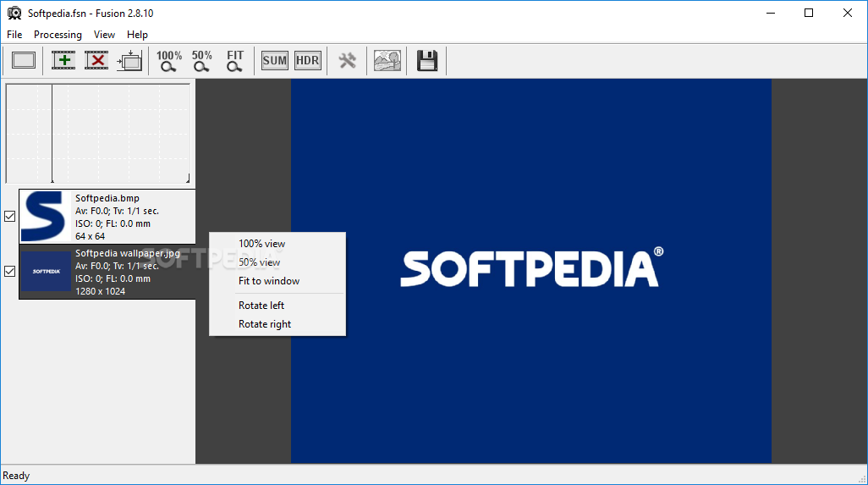Select the SUM processing mode

pyautogui.click(x=275, y=60)
